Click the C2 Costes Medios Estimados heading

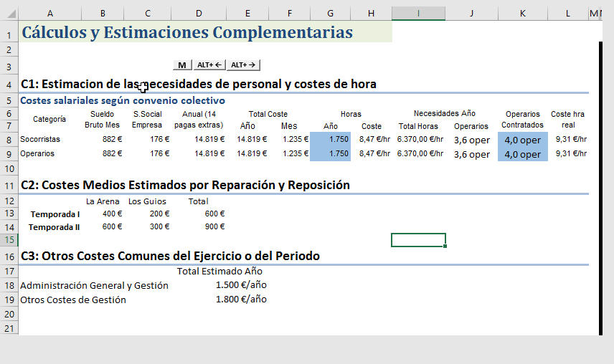click(185, 186)
